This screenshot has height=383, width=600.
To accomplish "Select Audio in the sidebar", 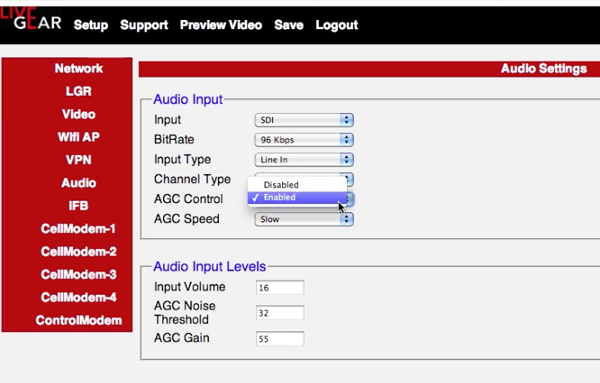I will (x=78, y=183).
